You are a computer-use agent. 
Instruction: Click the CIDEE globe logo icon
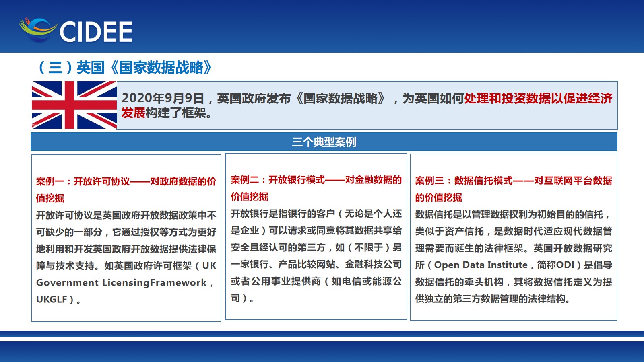coord(38,30)
